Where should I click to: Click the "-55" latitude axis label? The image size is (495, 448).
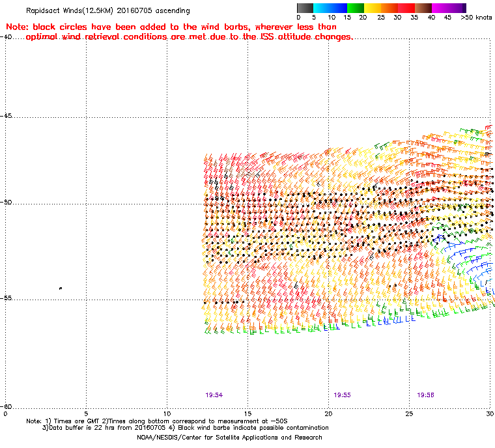(x=7, y=298)
